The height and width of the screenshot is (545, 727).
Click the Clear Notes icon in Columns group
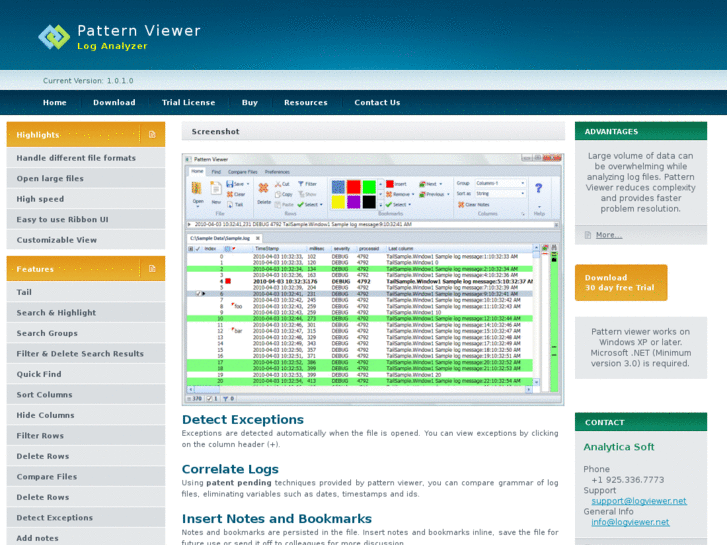[461, 205]
